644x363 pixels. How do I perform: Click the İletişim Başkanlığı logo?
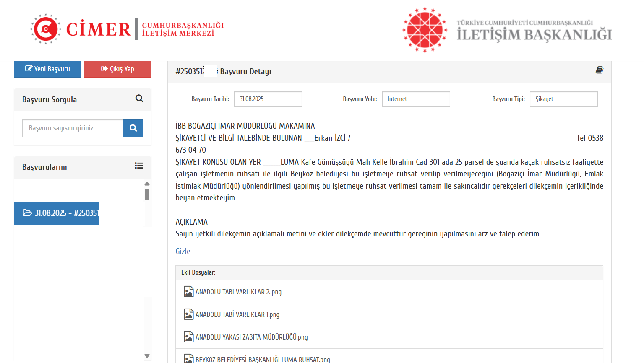pos(507,30)
